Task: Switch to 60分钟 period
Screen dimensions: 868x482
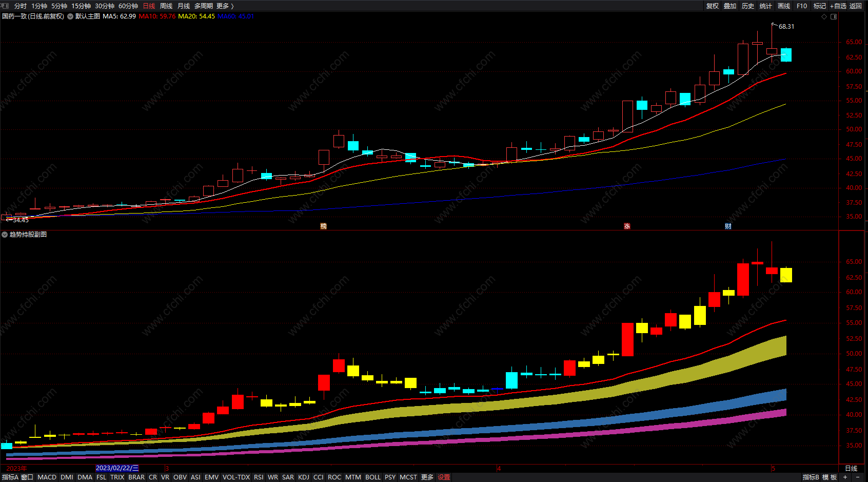Action: [128, 6]
